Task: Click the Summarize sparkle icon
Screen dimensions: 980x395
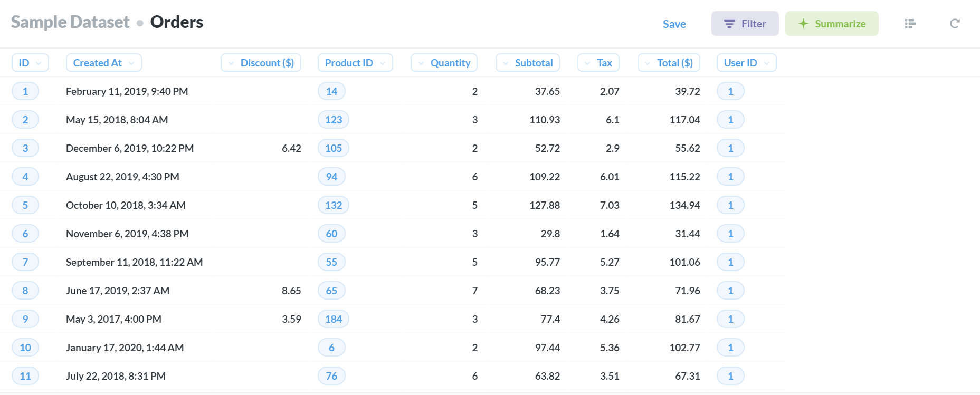Action: (803, 24)
